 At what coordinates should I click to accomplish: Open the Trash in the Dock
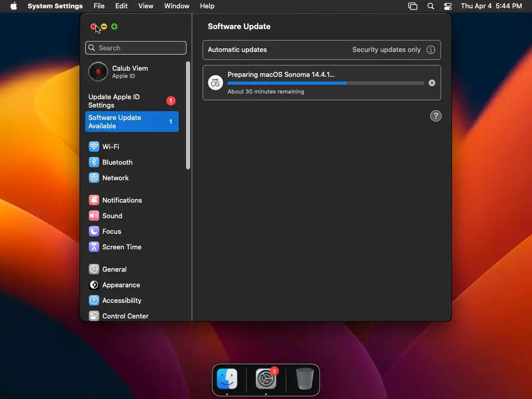click(304, 379)
